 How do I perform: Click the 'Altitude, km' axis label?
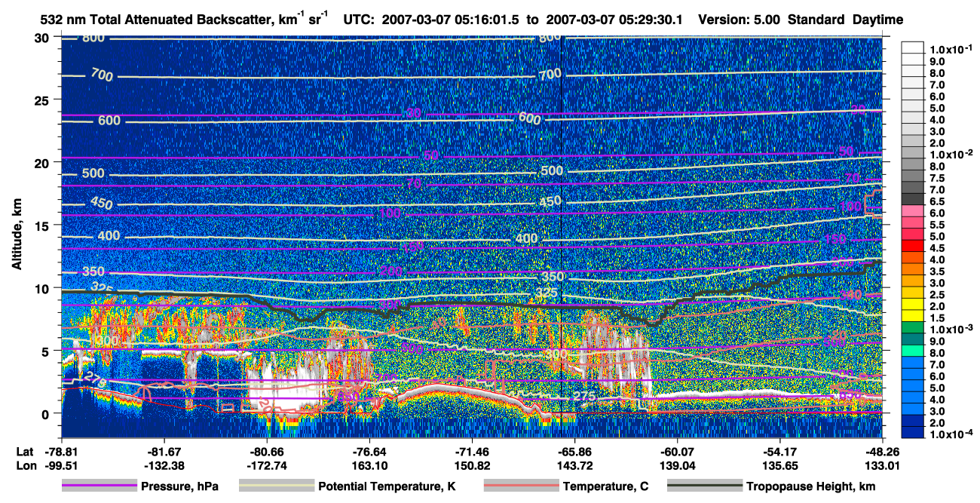tap(16, 236)
